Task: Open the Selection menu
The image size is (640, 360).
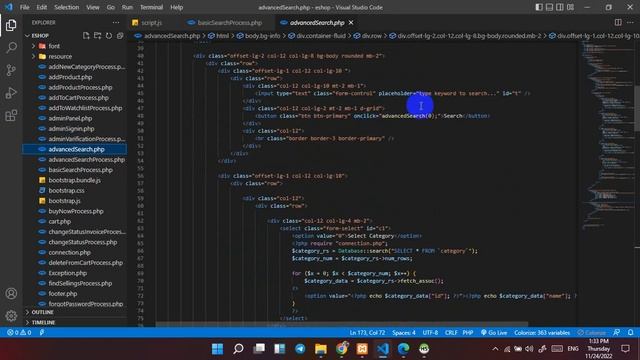Action: [67, 7]
